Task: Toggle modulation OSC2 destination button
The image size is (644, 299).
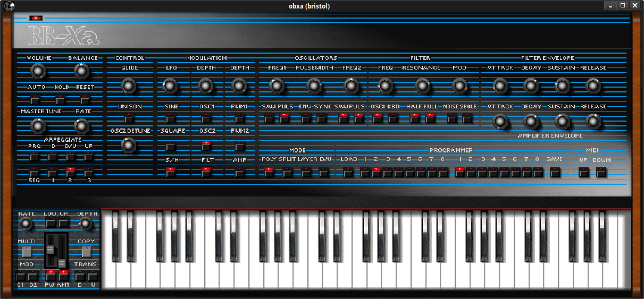Action: (206, 146)
